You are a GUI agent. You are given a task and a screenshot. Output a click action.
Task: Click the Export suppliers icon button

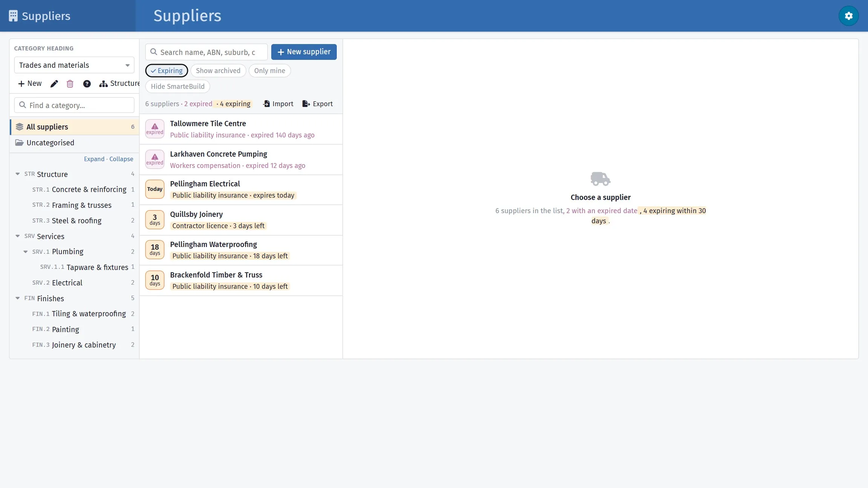click(x=318, y=104)
